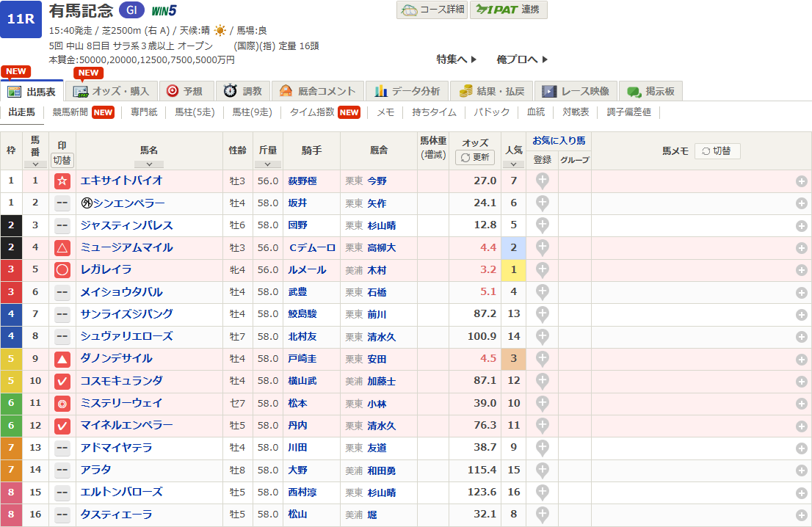Click the triangle mark icon for ミュージアムマイル
The height and width of the screenshot is (527, 812).
62,247
